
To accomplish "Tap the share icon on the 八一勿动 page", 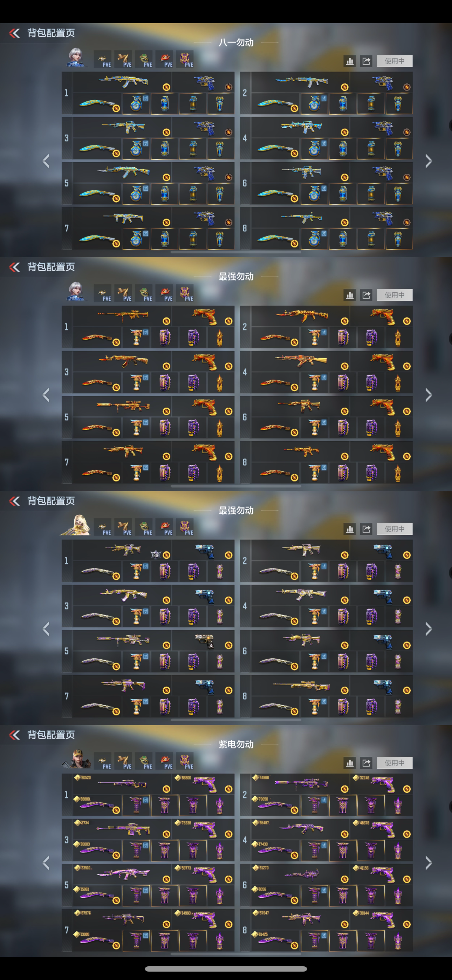I will [366, 61].
